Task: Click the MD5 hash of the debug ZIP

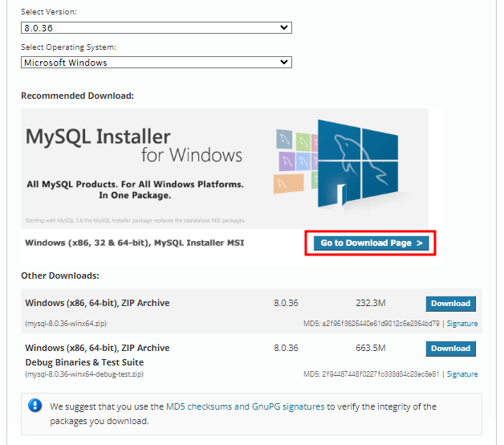Action: click(380, 374)
